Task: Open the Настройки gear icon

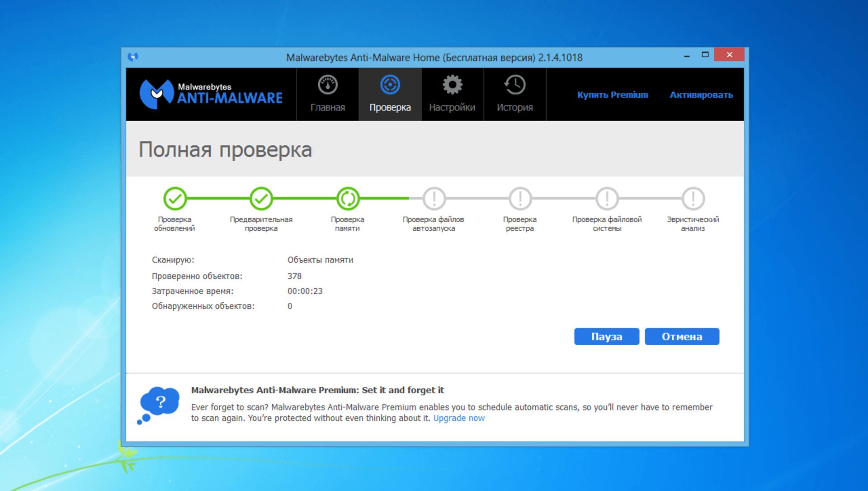Action: point(452,84)
